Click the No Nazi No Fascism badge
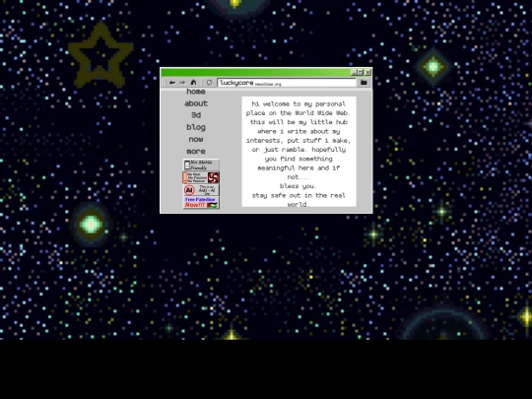 (201, 177)
